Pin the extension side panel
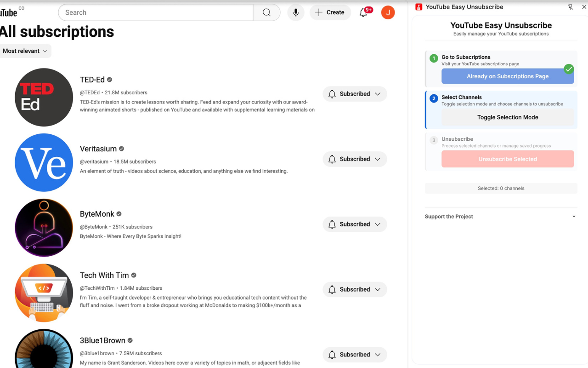Viewport: 588px width, 368px height. [570, 7]
